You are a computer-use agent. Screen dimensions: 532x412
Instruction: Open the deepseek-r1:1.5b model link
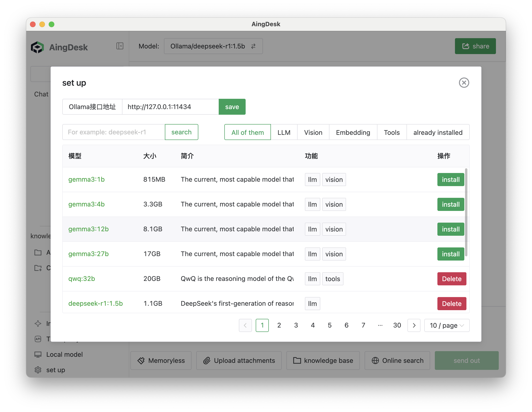pyautogui.click(x=96, y=303)
